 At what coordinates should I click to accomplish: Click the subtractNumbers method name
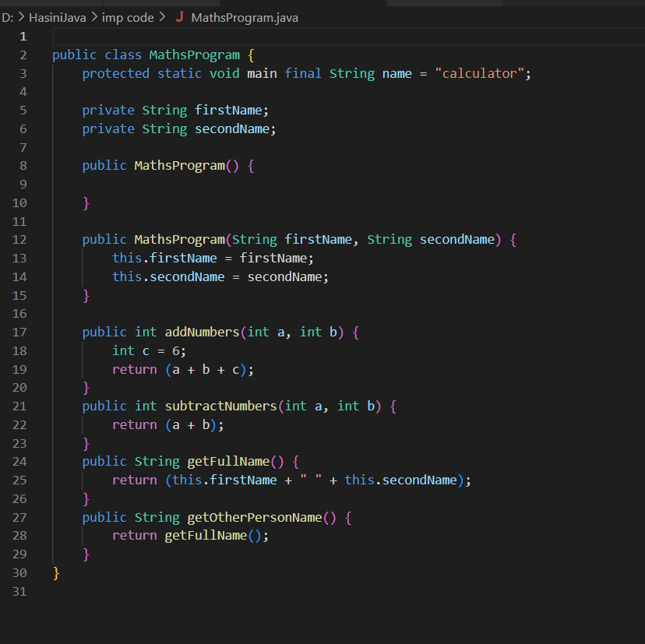point(220,406)
